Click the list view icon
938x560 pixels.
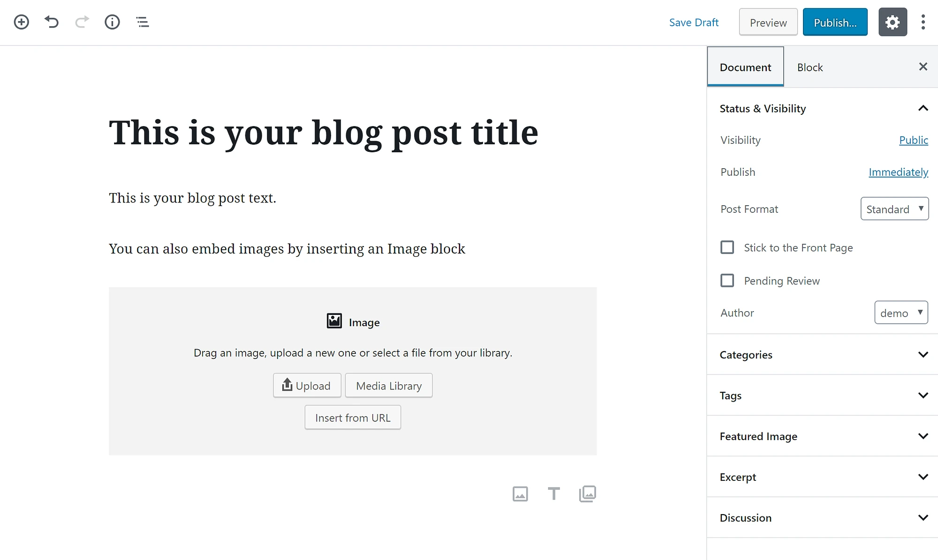(142, 22)
